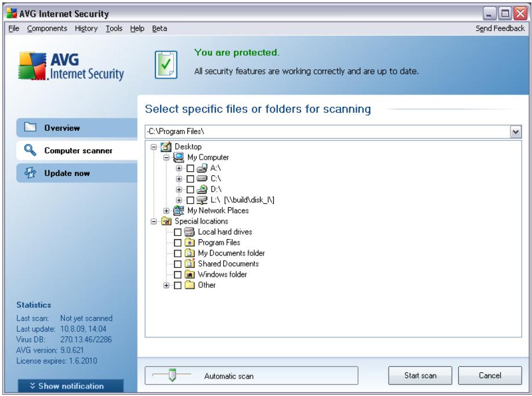Screen dimensions: 532x396
Task: Click the Automatic scan priority slider handle
Action: [172, 375]
